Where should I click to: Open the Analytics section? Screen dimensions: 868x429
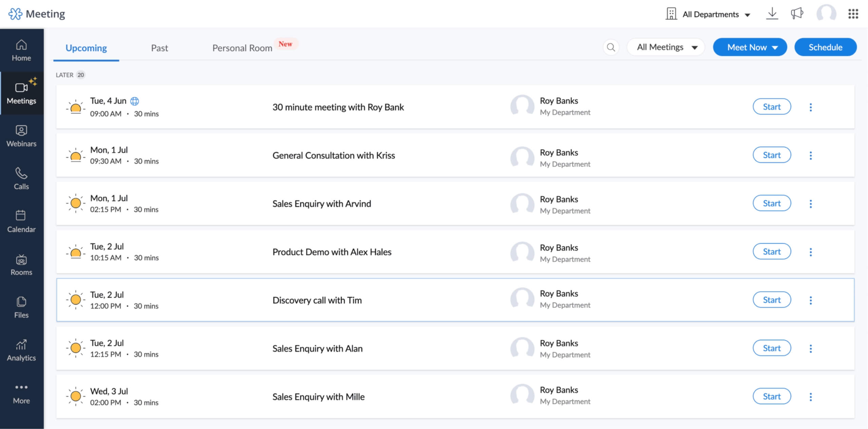coord(21,350)
